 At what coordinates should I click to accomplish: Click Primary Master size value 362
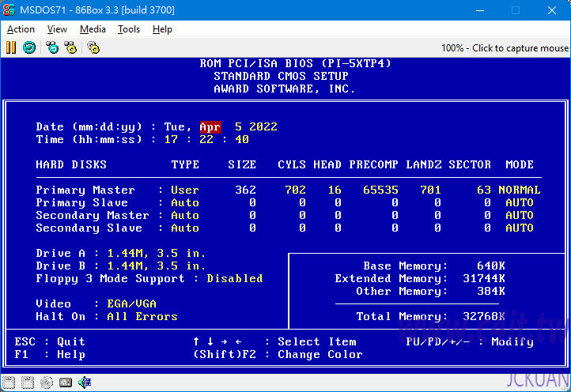point(245,190)
